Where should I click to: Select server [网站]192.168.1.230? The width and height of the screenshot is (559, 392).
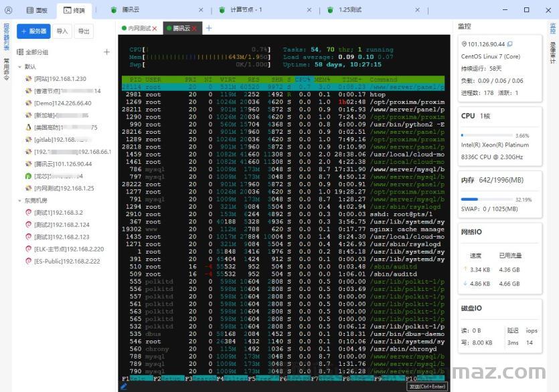click(60, 79)
